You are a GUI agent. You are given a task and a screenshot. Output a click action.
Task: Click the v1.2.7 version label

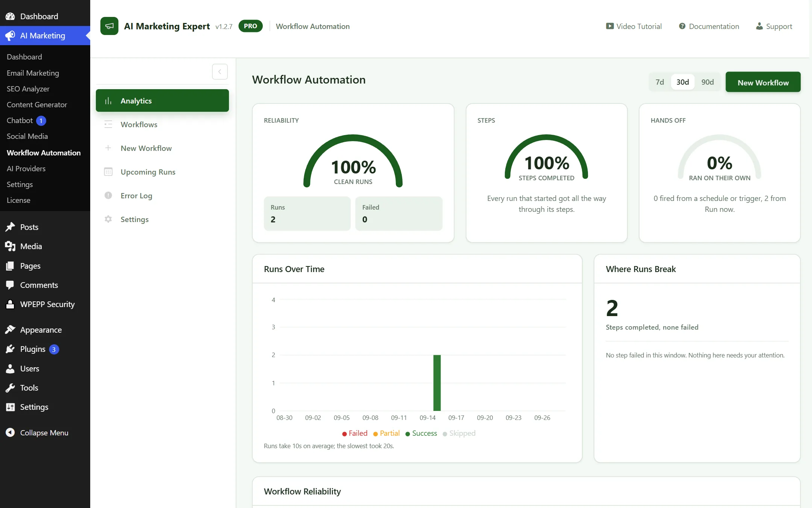[x=224, y=27]
